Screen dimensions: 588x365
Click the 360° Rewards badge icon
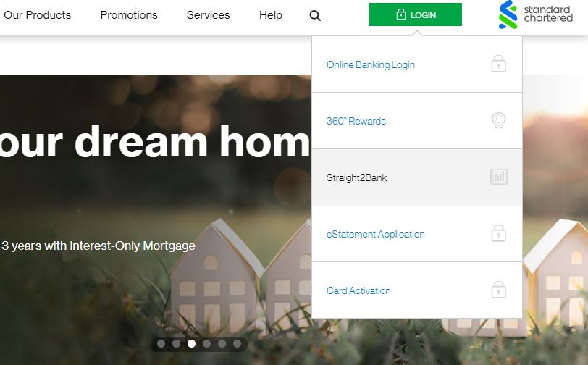tap(498, 121)
